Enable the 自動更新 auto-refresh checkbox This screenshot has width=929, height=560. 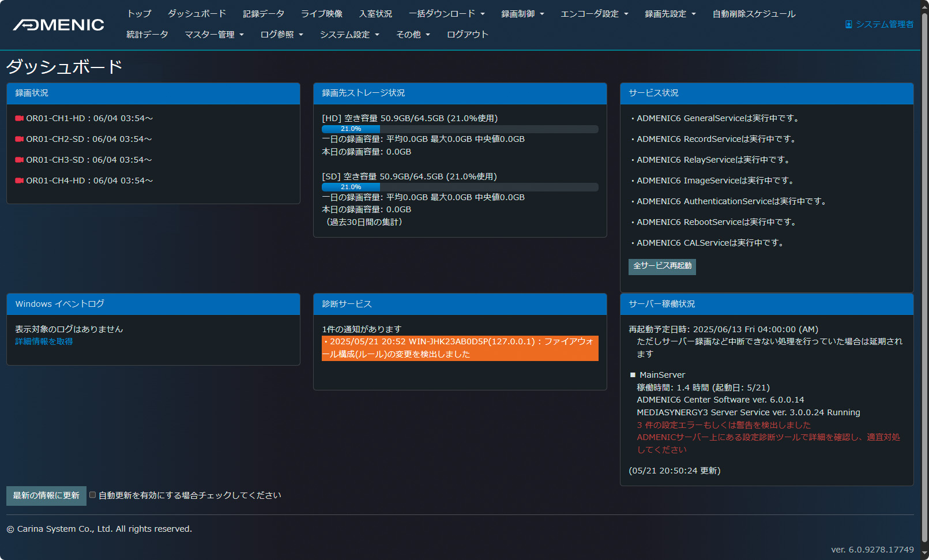(x=93, y=495)
